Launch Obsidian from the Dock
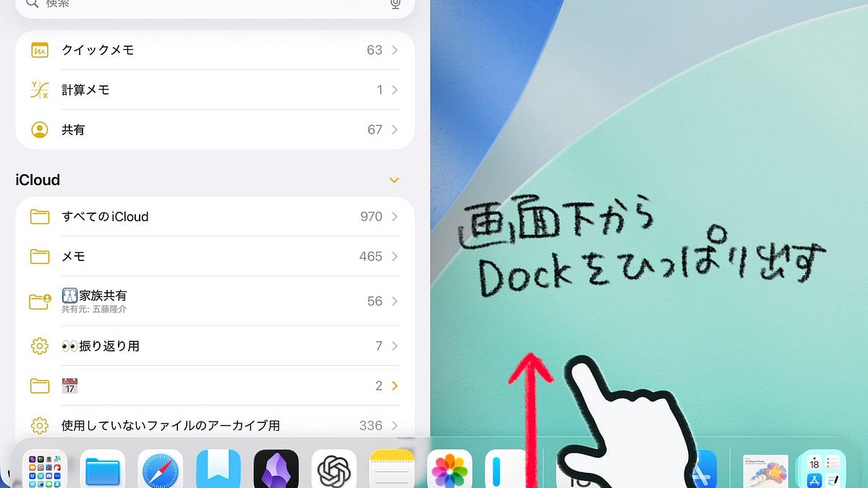 (276, 469)
